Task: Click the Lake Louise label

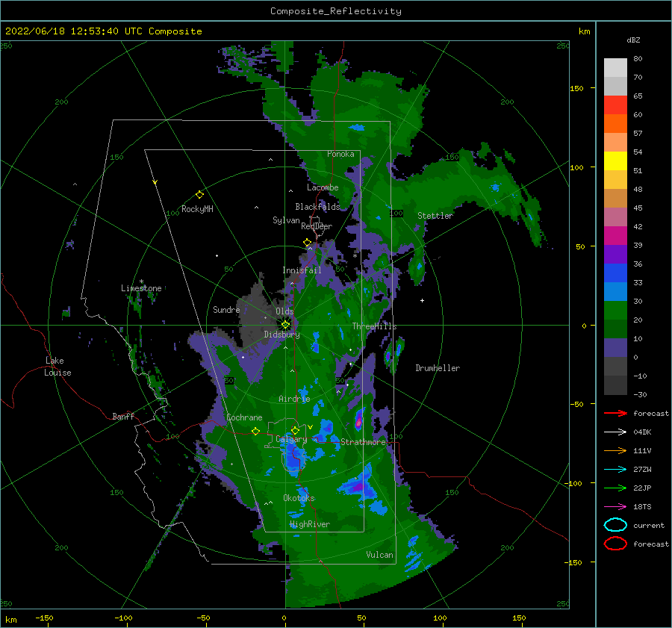Action: click(x=57, y=367)
